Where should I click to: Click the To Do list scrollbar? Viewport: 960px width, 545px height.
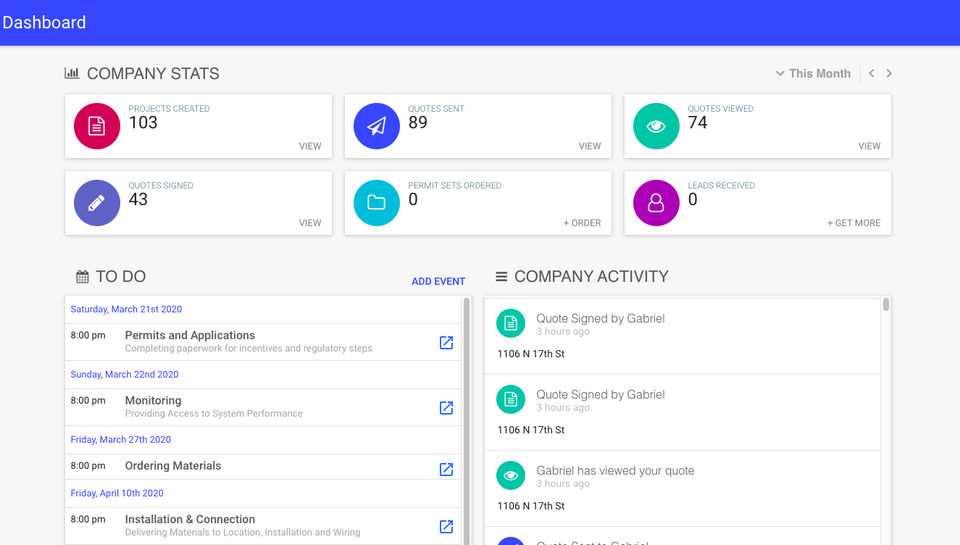[x=467, y=421]
